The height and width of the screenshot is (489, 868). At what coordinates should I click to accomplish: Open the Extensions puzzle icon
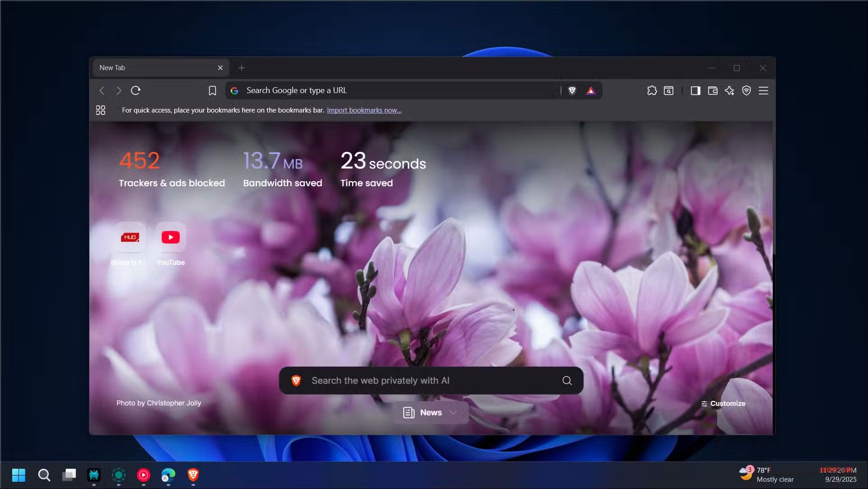click(652, 90)
